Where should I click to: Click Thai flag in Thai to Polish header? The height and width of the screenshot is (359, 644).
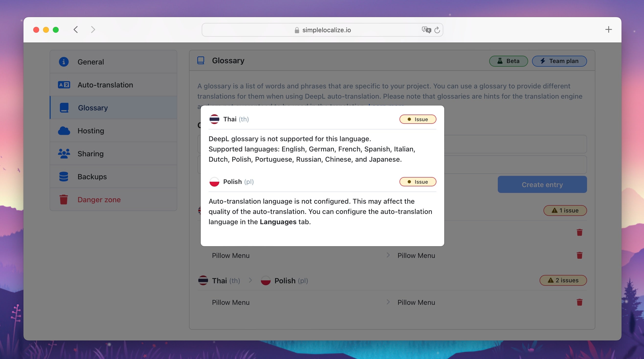click(203, 280)
